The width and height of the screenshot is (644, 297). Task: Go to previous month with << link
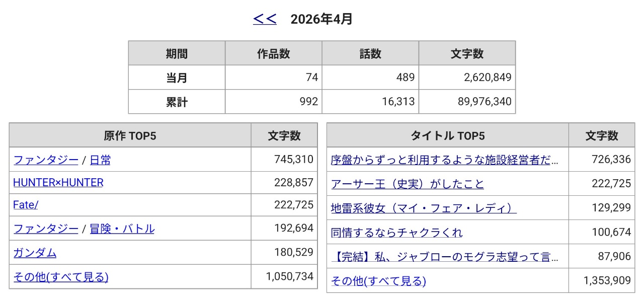pyautogui.click(x=265, y=20)
